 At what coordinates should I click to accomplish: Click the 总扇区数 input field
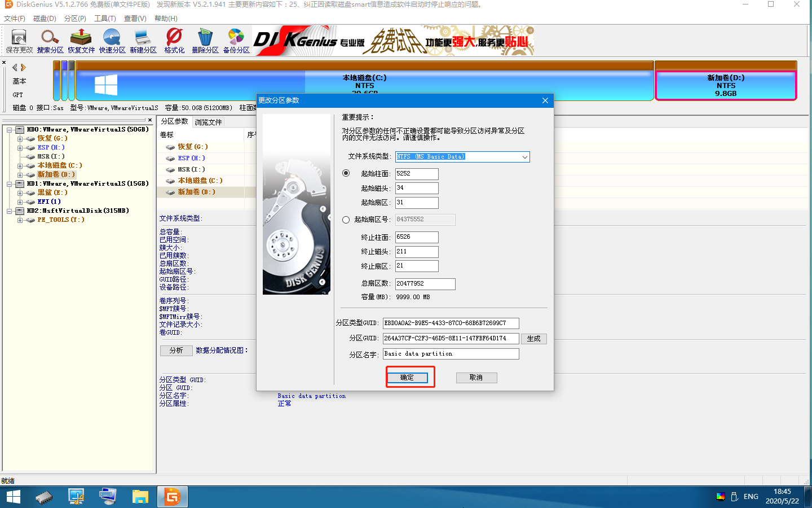pyautogui.click(x=425, y=284)
